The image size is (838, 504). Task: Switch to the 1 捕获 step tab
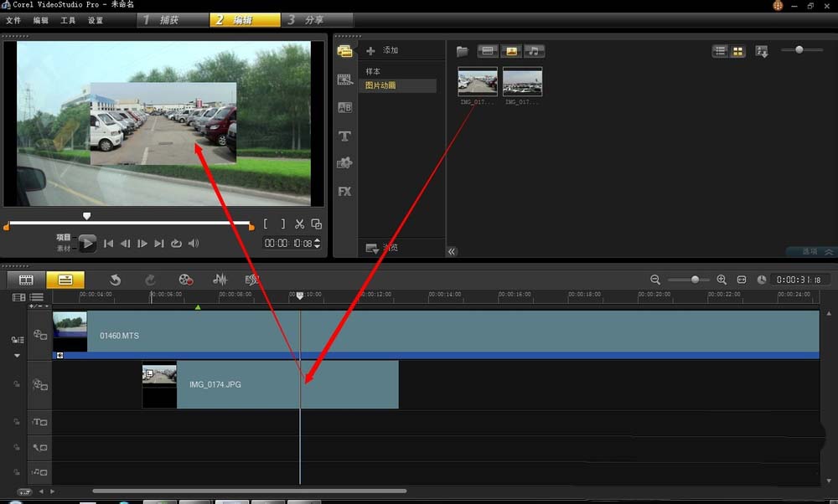point(173,20)
